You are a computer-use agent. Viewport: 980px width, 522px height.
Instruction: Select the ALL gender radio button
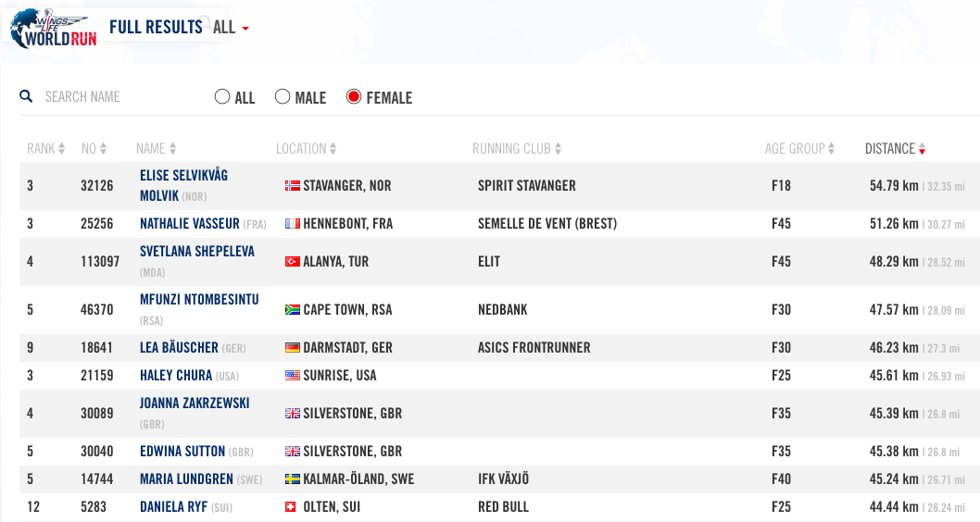pyautogui.click(x=222, y=97)
